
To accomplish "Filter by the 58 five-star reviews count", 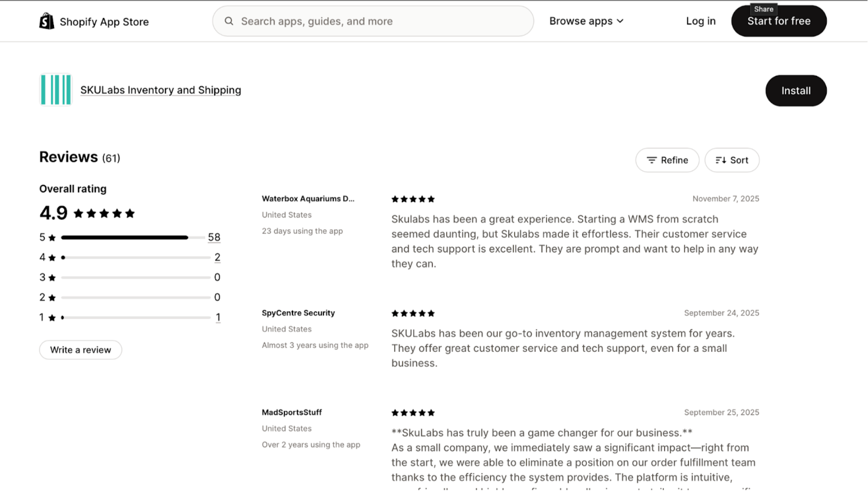I will (214, 237).
